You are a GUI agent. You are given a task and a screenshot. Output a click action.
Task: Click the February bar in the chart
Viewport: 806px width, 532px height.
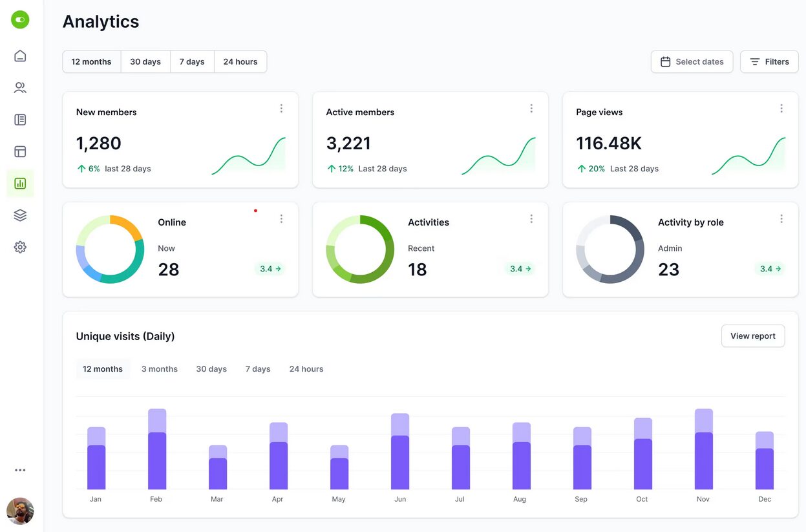[x=156, y=449]
